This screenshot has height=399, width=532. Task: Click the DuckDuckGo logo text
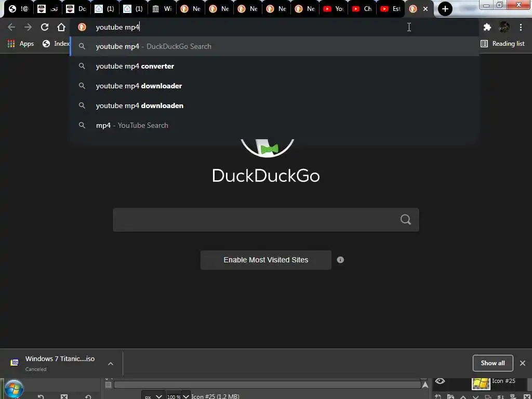click(x=265, y=176)
